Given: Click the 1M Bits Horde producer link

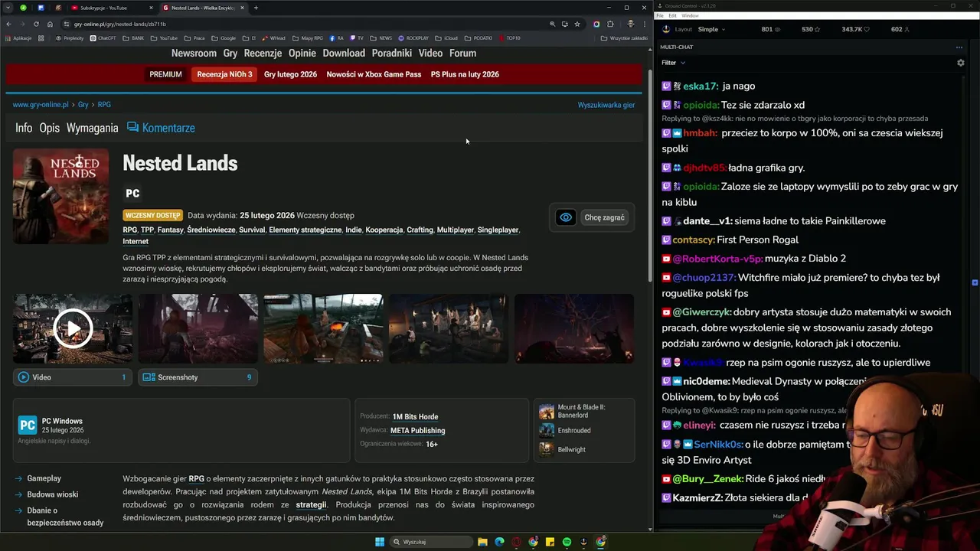Looking at the screenshot, I should tap(415, 416).
